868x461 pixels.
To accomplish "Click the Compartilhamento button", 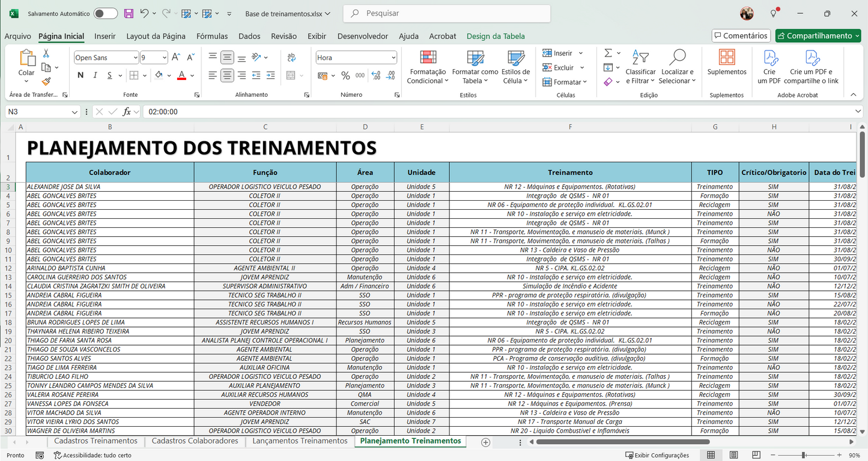I will (818, 35).
